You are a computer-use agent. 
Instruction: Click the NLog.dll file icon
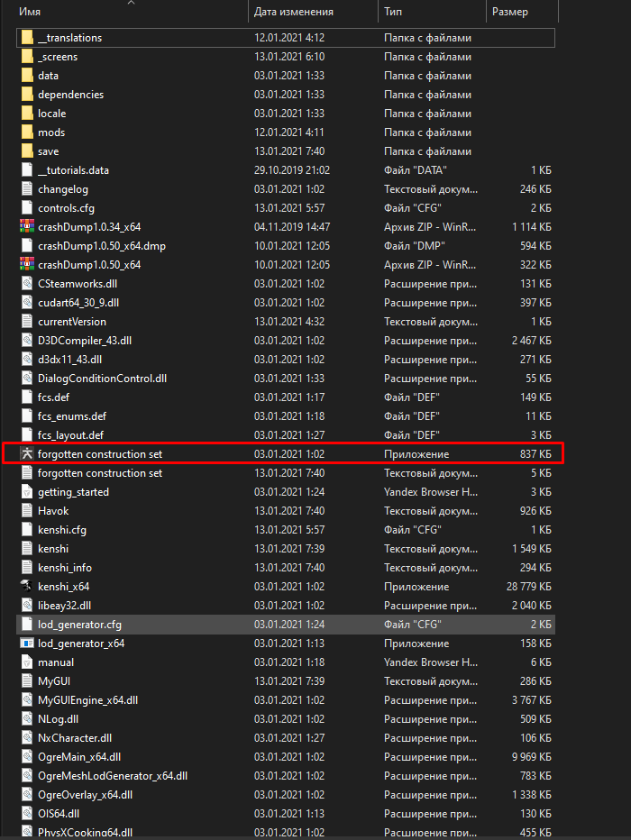(27, 719)
